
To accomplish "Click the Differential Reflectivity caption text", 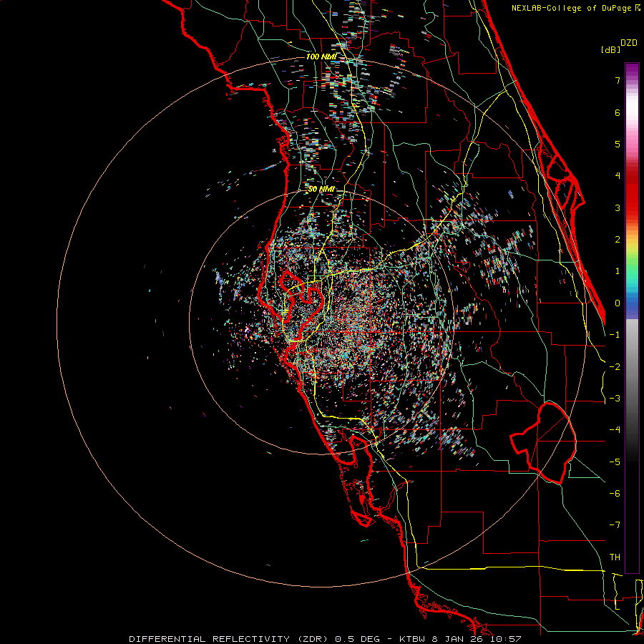I will pos(325,639).
